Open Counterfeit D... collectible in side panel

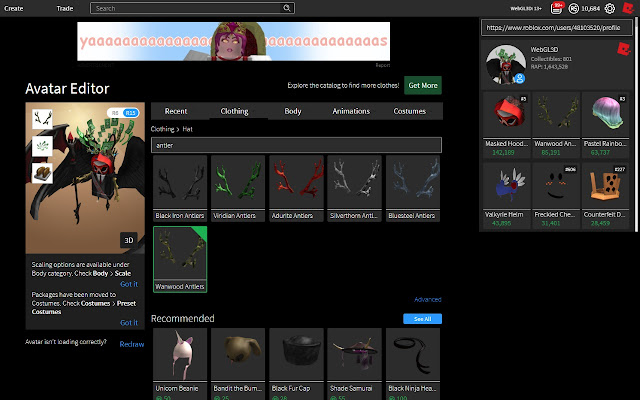[605, 196]
